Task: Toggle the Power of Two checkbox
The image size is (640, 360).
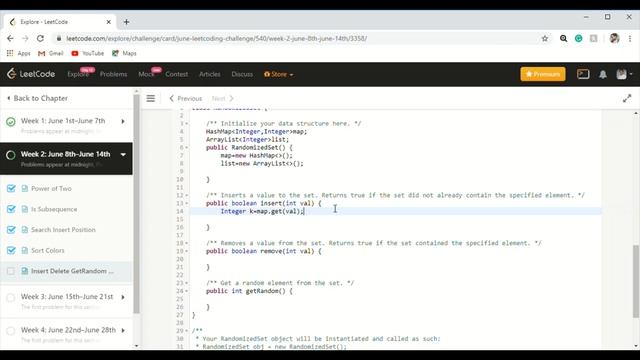Action: pos(11,188)
